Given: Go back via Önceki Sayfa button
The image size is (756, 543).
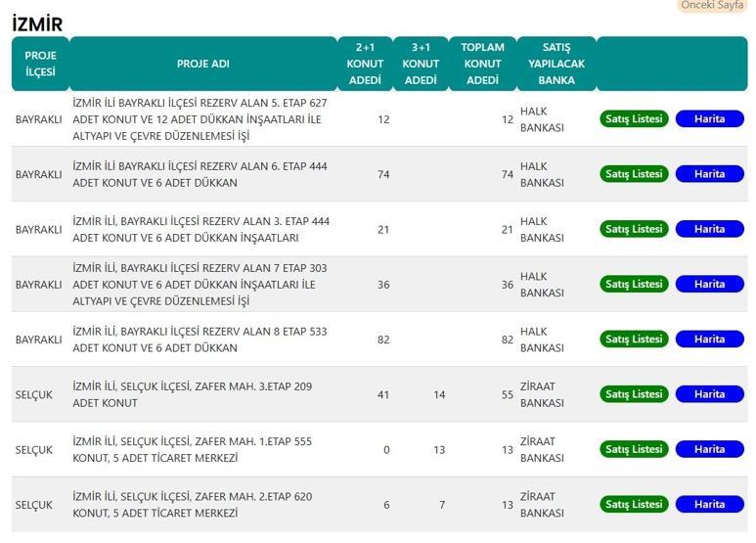Looking at the screenshot, I should tap(712, 5).
